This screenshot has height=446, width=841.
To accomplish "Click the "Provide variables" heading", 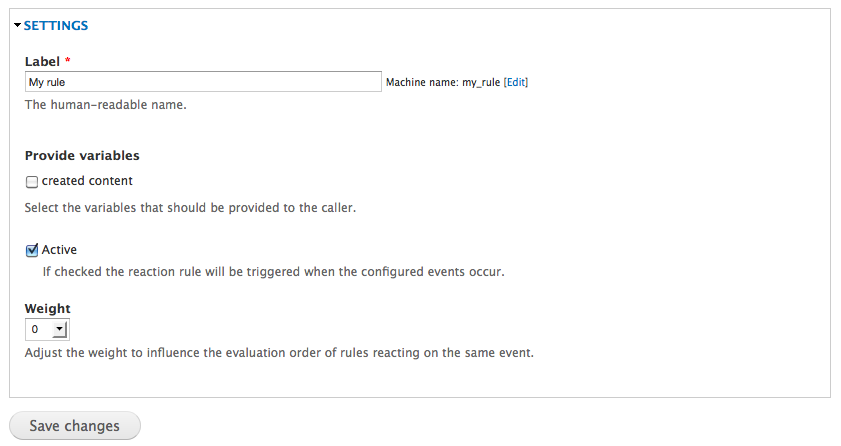I will click(x=82, y=156).
